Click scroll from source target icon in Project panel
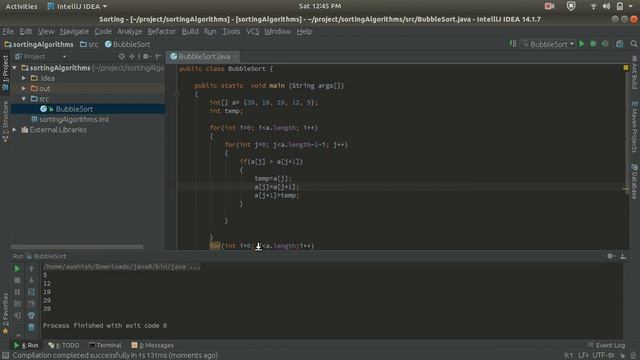The image size is (640, 360). pyautogui.click(x=122, y=56)
